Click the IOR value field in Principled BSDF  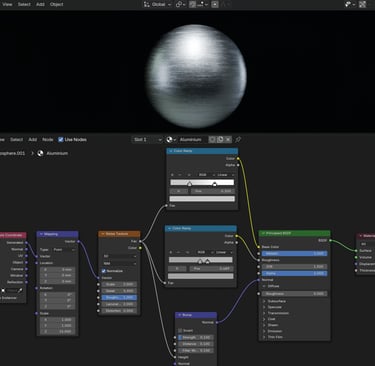[295, 267]
